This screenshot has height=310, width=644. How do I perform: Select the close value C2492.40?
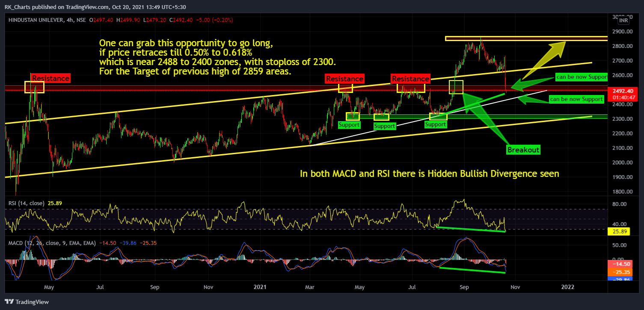point(181,20)
